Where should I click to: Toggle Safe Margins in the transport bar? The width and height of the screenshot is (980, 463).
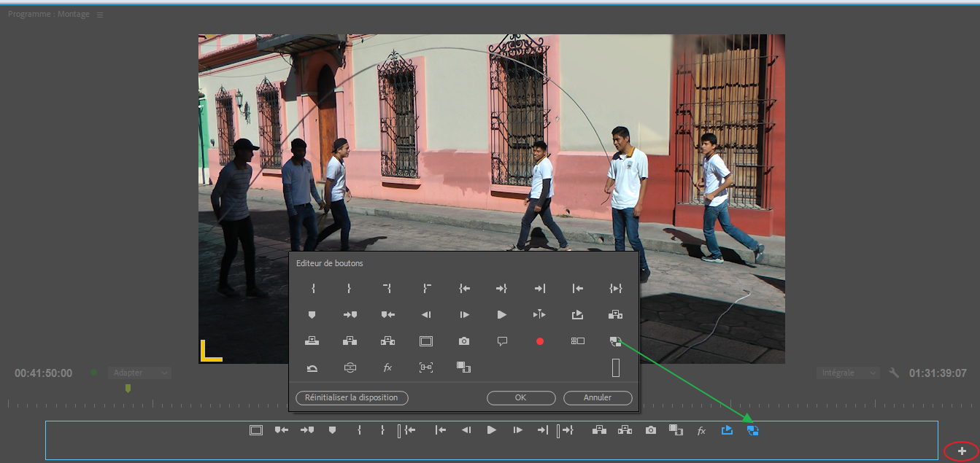pyautogui.click(x=255, y=430)
